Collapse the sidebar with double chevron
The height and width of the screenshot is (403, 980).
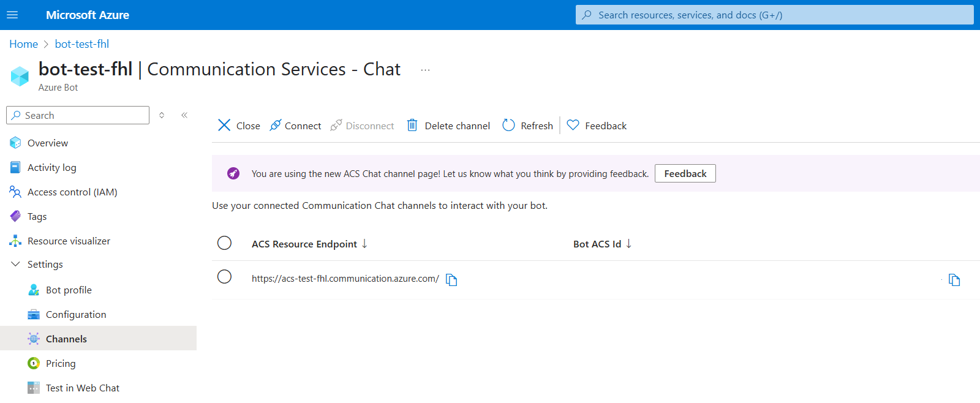tap(184, 115)
